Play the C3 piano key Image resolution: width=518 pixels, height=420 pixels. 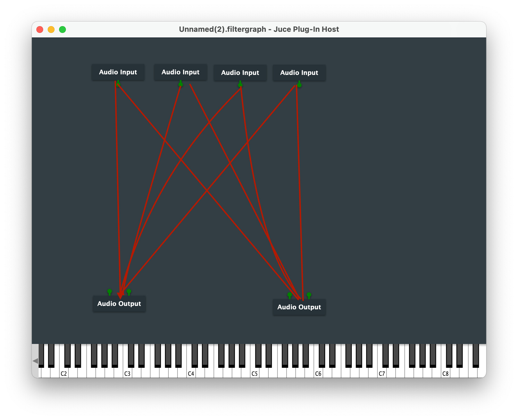128,373
